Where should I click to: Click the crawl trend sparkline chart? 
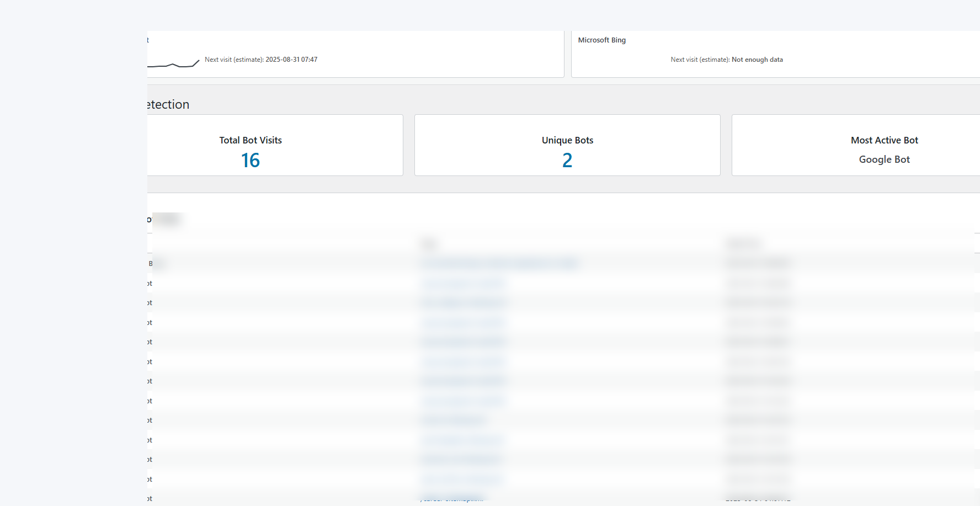click(x=173, y=63)
